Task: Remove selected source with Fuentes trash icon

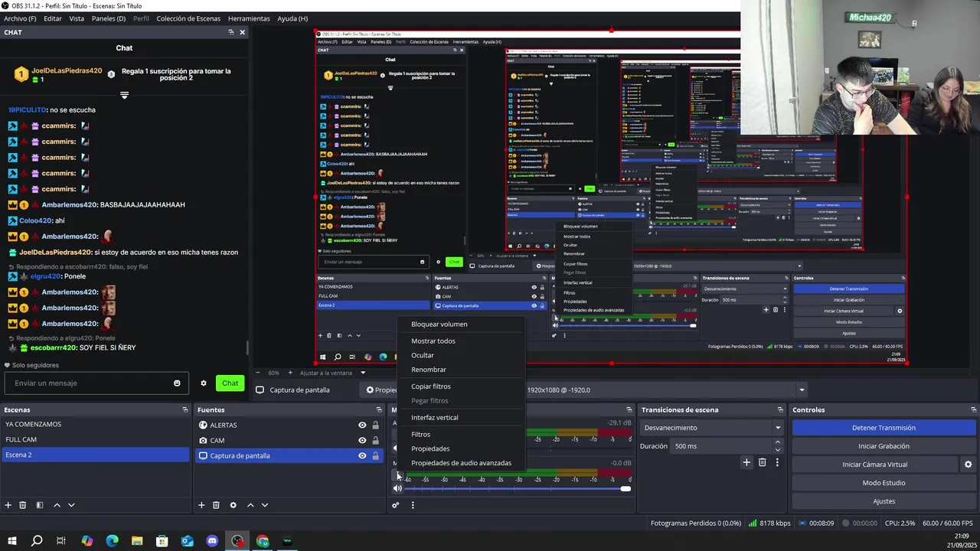Action: 216,505
